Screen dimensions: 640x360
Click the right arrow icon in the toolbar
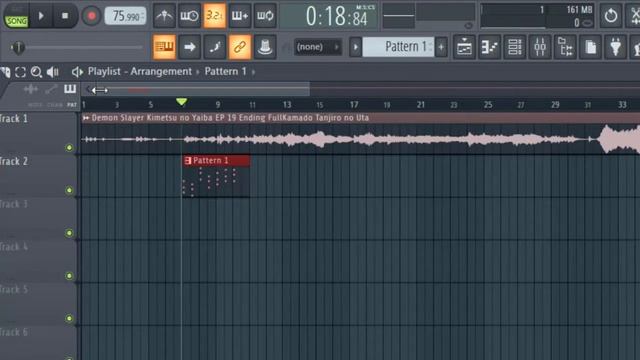point(189,47)
